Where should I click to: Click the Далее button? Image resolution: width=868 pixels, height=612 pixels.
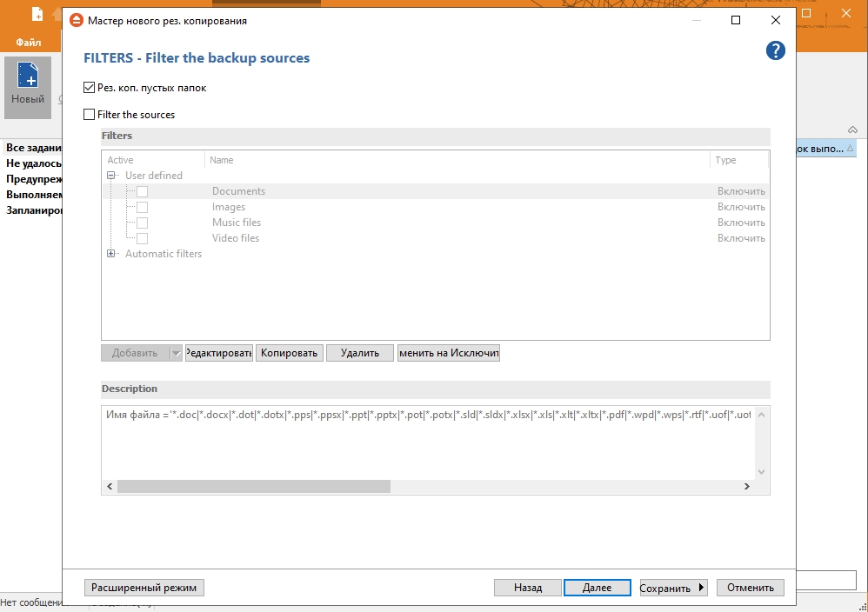click(598, 588)
